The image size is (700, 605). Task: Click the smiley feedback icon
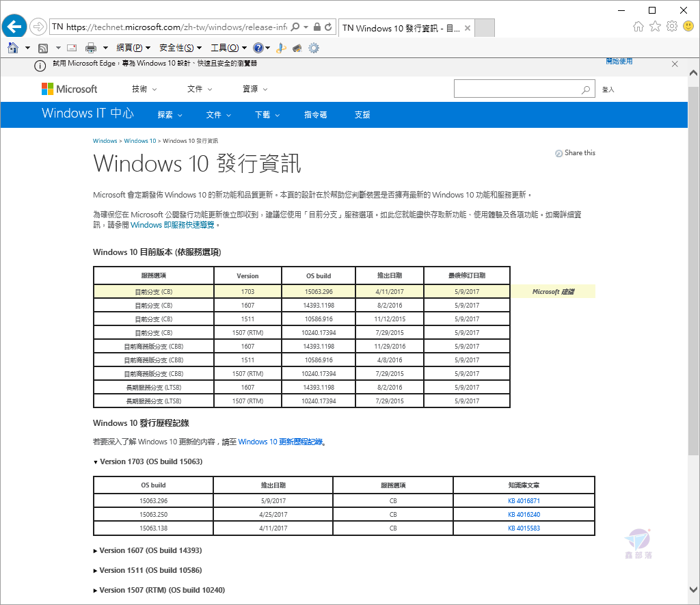click(x=688, y=27)
